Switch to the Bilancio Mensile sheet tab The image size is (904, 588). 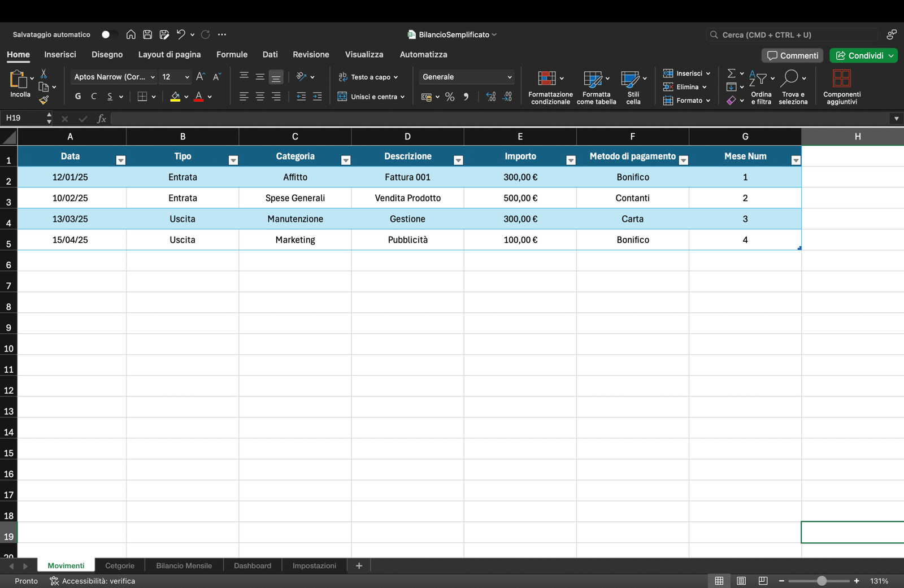coord(184,565)
